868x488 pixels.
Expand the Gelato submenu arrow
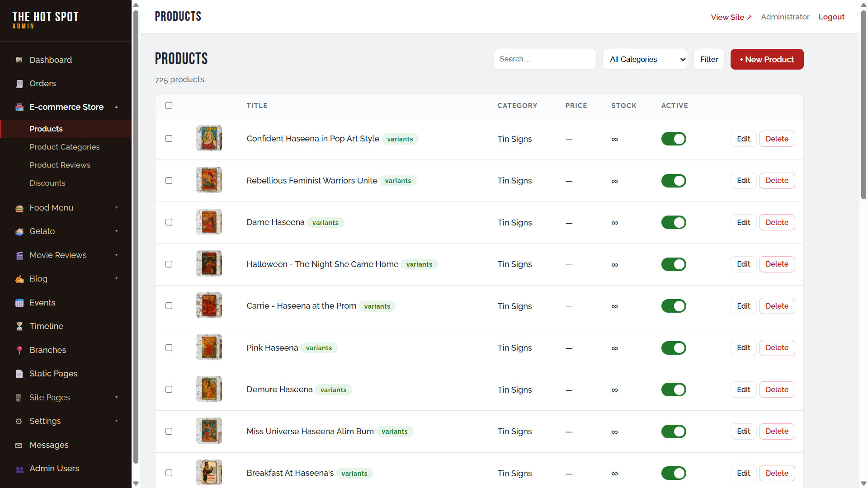click(117, 231)
